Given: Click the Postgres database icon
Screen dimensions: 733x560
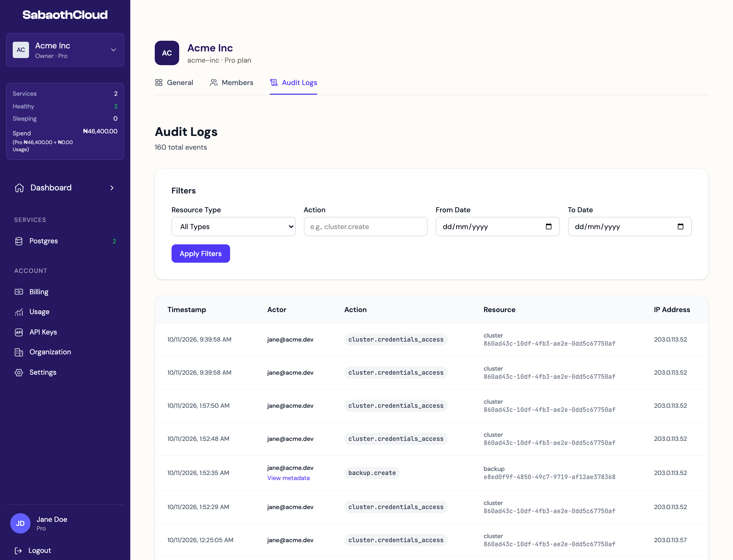Looking at the screenshot, I should (x=19, y=241).
